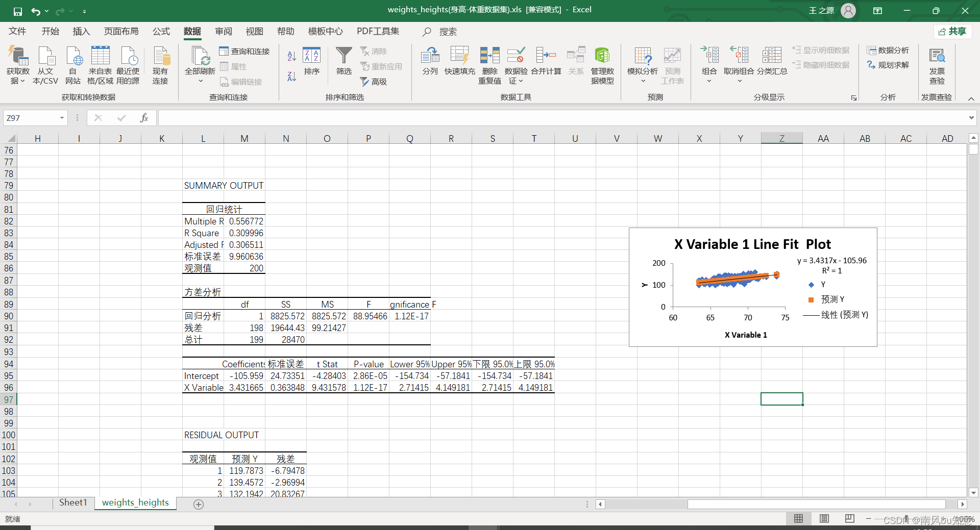Switch to Page Layout view in status bar
Screen dimensions: 980x530
pyautogui.click(x=824, y=519)
